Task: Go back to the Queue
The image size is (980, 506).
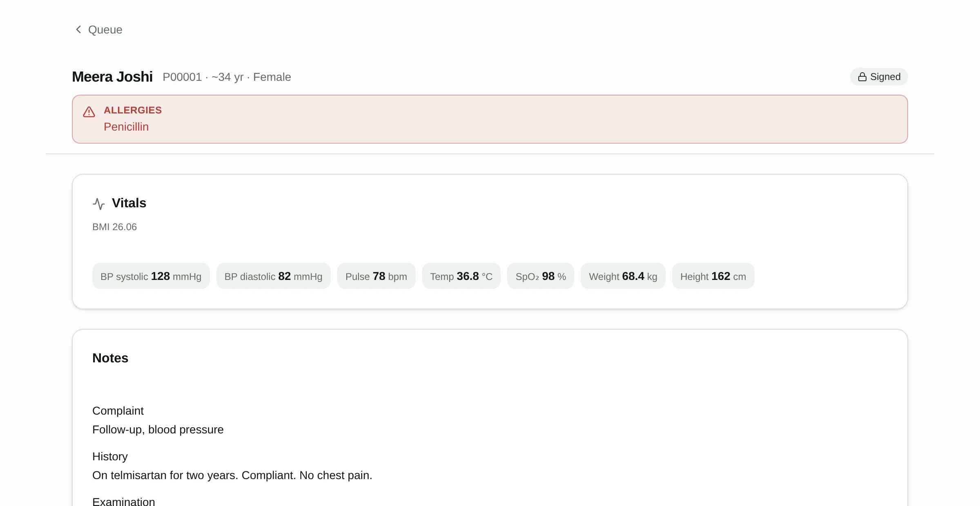Action: click(x=98, y=30)
